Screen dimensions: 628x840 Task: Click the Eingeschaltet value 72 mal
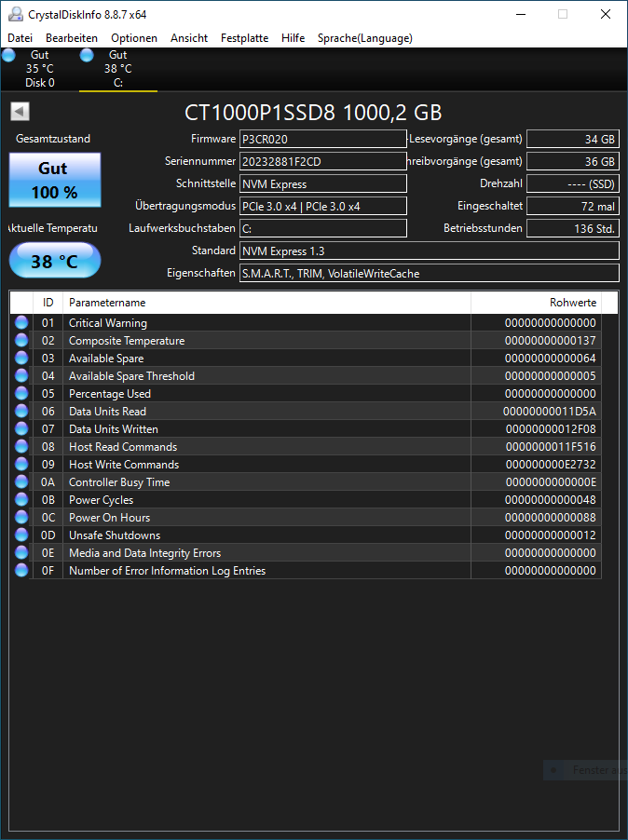(x=573, y=206)
